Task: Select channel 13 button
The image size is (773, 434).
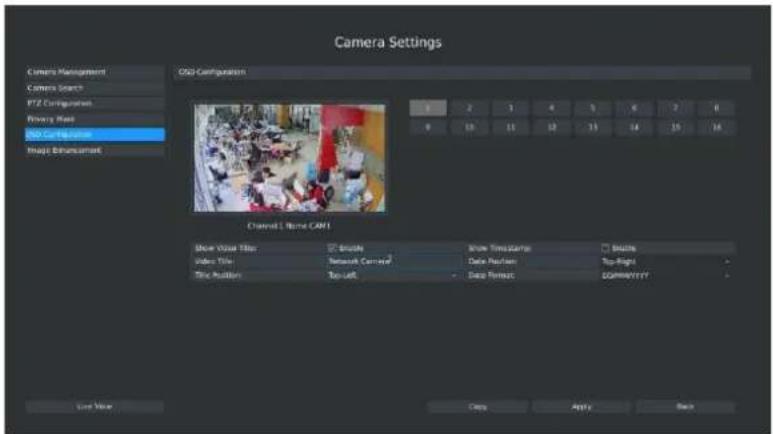Action: (593, 127)
